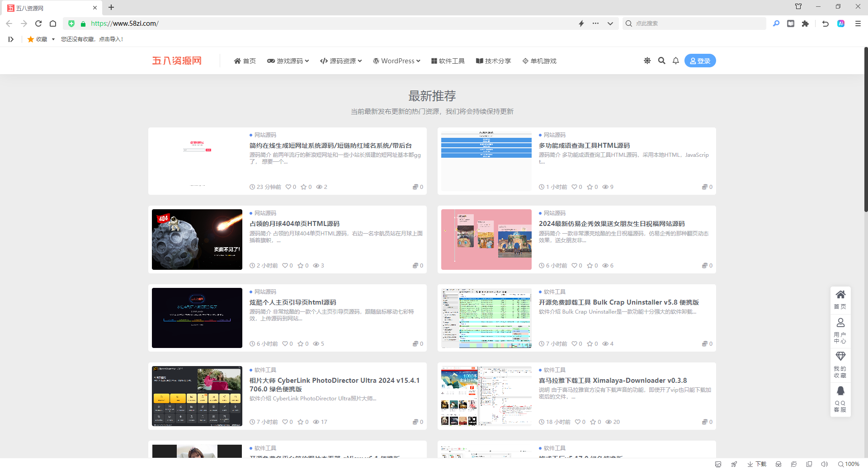Viewport: 868px width, 470px height.
Task: Click 软件工具 category tag above Bulk Crap Uninstaller
Action: pyautogui.click(x=554, y=292)
